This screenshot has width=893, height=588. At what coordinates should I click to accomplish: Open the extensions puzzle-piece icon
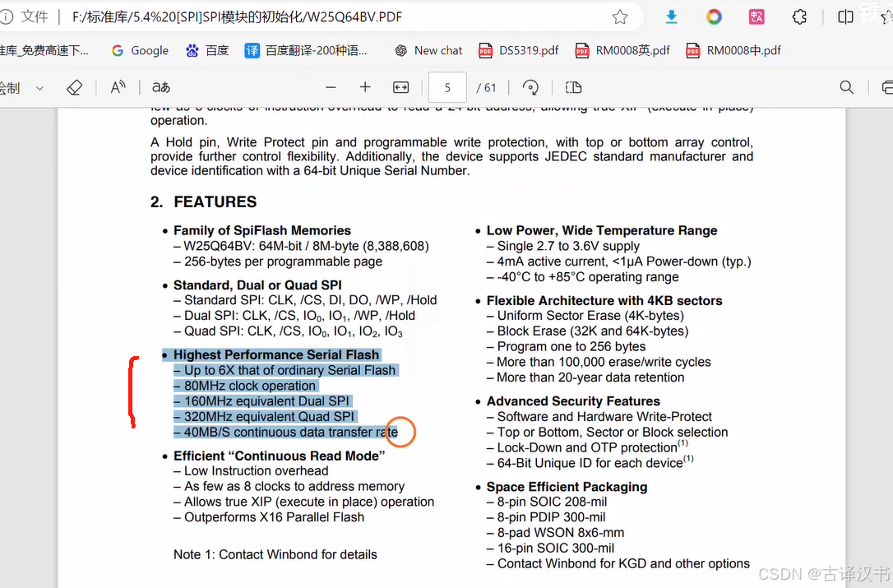799,17
